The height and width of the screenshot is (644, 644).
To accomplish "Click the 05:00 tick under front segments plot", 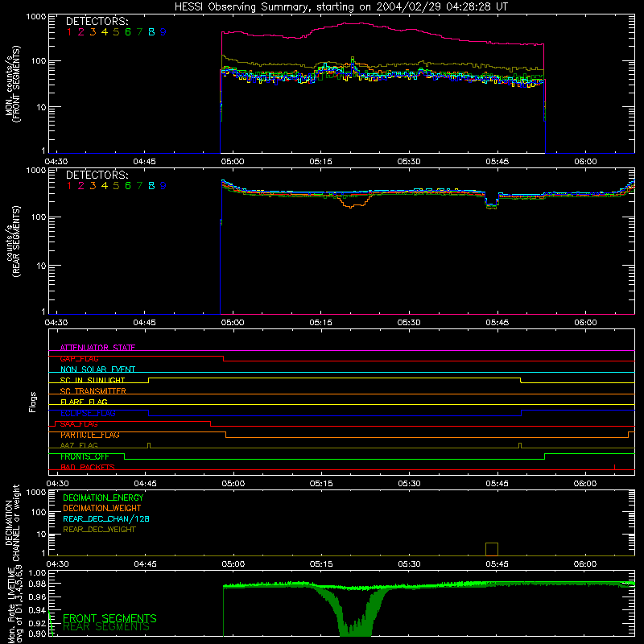I will [x=233, y=162].
